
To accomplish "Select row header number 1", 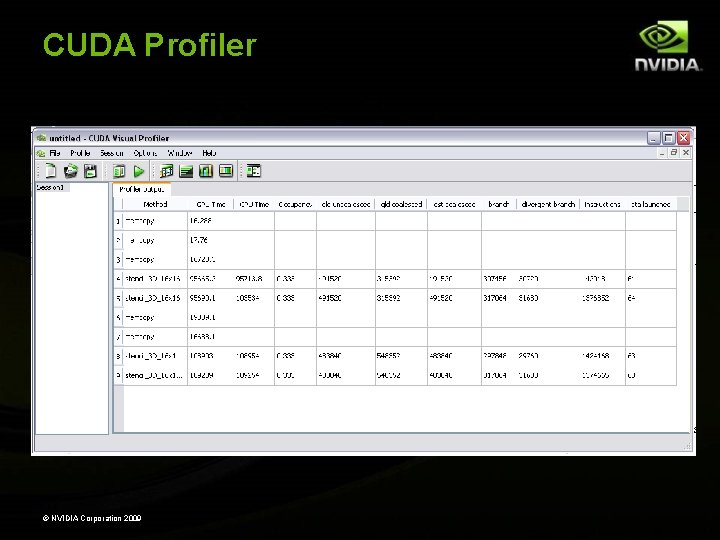I will tap(118, 221).
